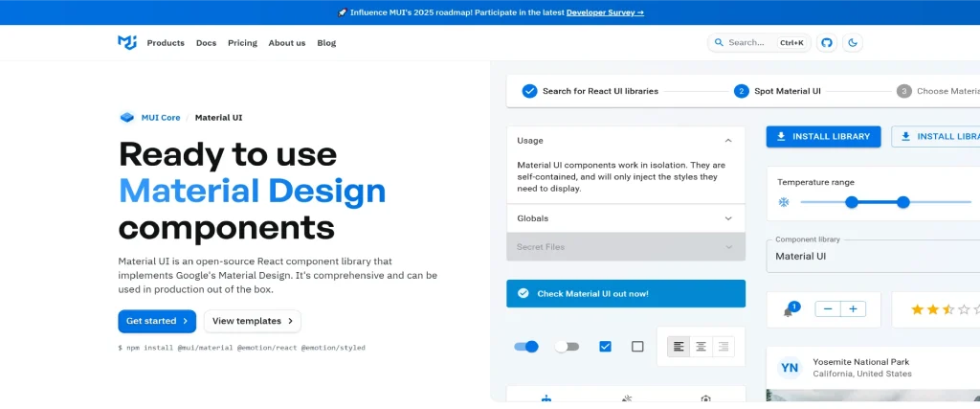Uncheck the blue checked checkbox

click(605, 347)
